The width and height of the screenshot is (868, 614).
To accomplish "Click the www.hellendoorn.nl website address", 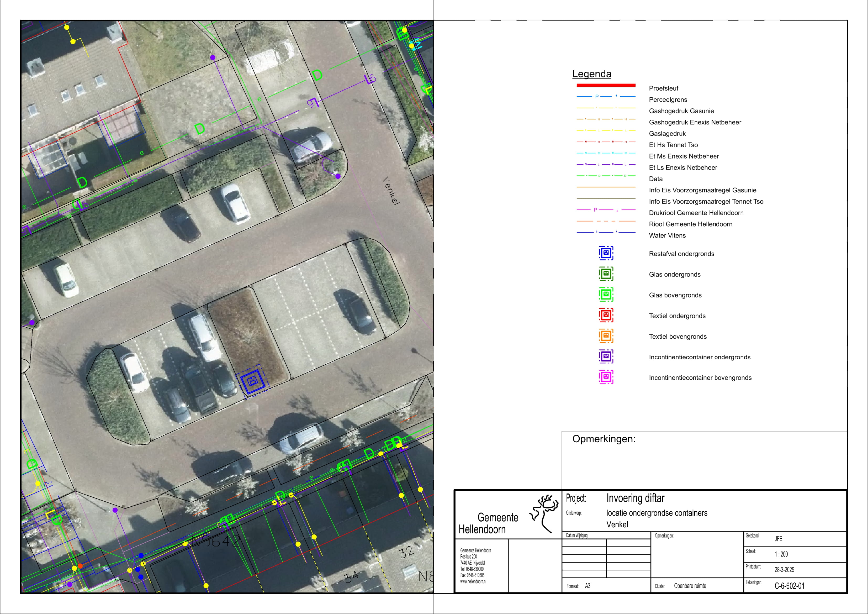I will (473, 582).
